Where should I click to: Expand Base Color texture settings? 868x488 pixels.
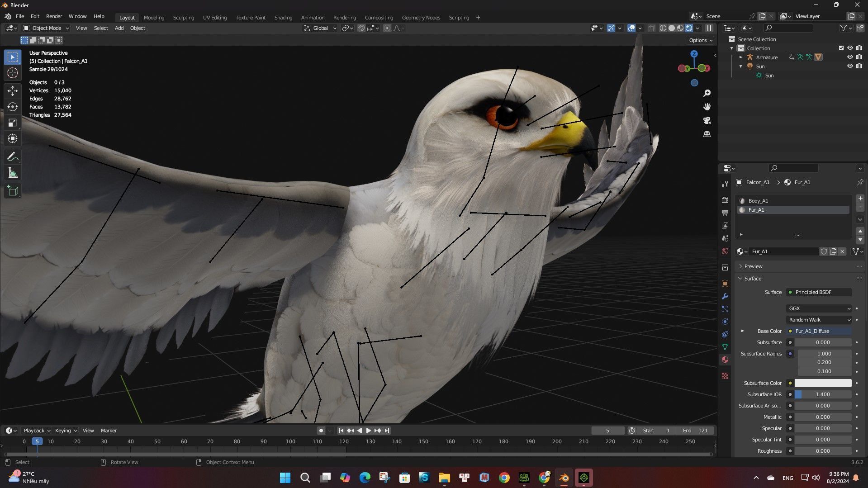(x=742, y=331)
